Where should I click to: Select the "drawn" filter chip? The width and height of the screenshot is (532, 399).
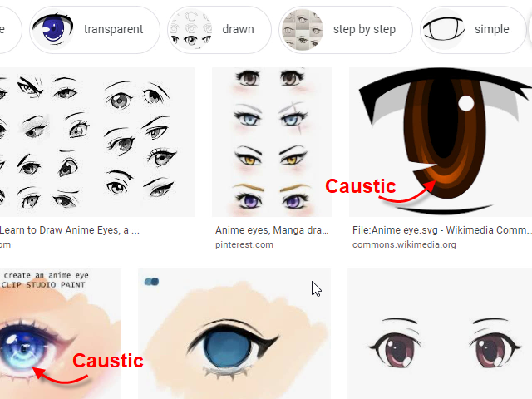tap(219, 30)
